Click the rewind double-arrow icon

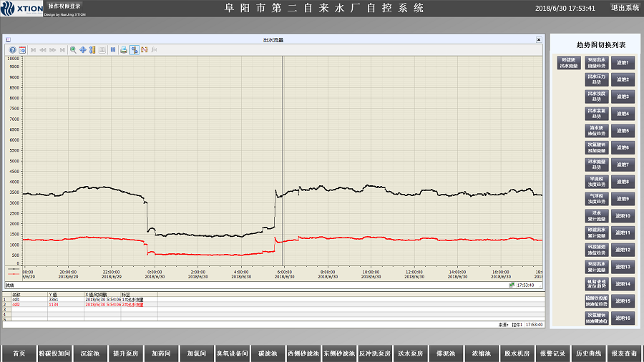click(43, 49)
